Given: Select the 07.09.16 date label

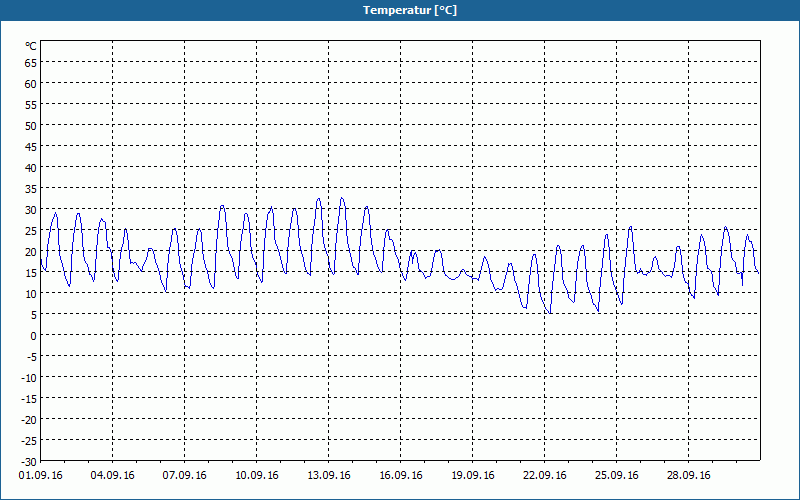Looking at the screenshot, I should point(185,476).
